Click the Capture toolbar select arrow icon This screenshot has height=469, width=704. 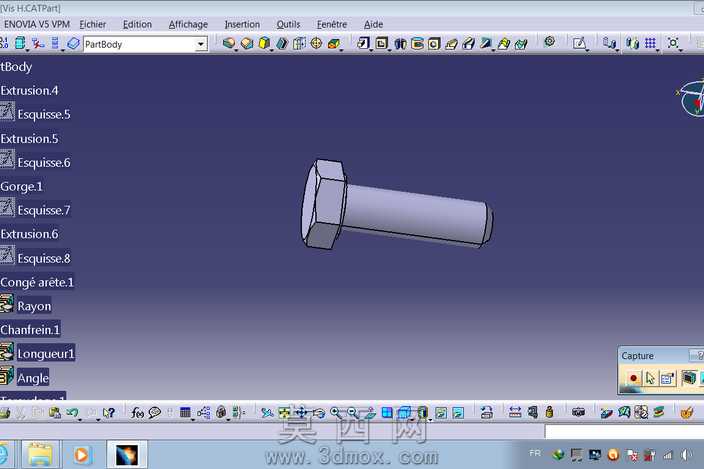pos(650,378)
